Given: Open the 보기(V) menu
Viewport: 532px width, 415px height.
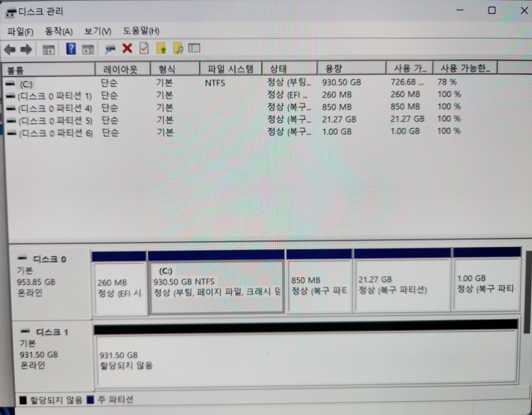Looking at the screenshot, I should click(x=98, y=31).
